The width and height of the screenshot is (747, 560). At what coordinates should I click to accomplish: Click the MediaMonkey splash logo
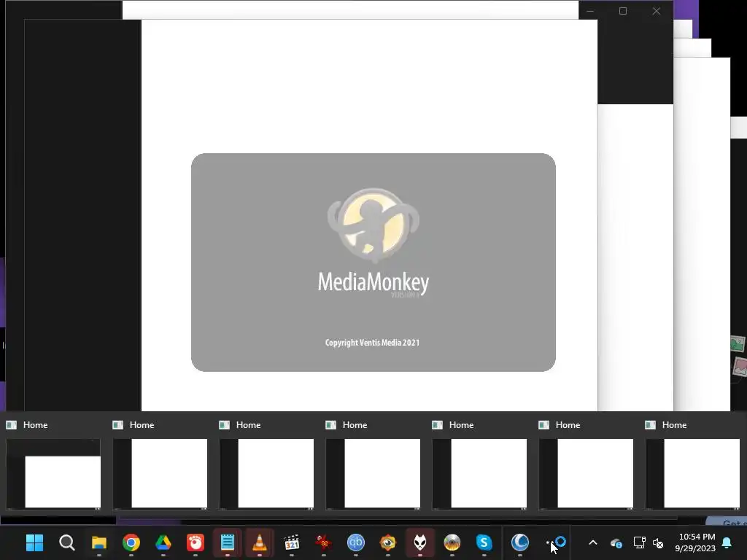[x=373, y=225]
